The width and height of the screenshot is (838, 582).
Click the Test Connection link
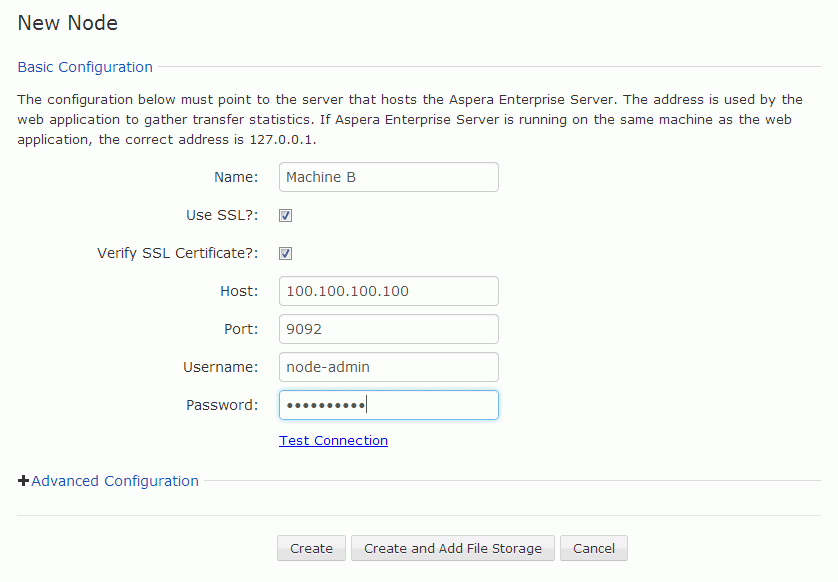(333, 440)
